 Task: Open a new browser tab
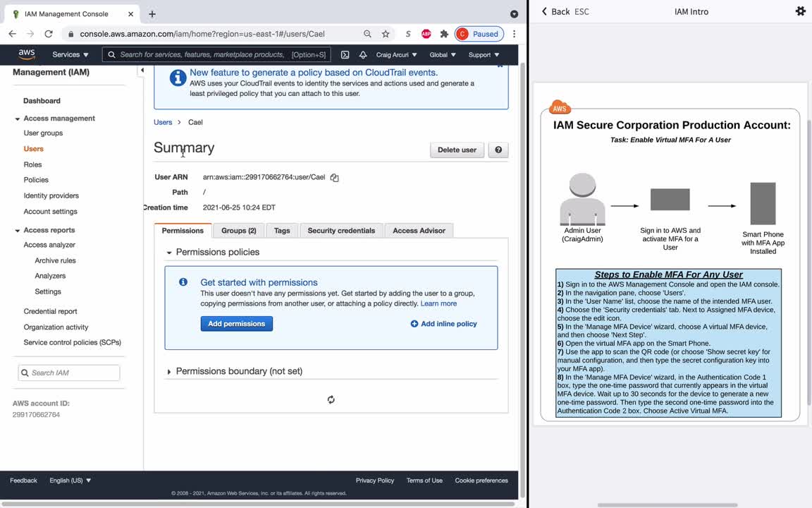(x=152, y=14)
